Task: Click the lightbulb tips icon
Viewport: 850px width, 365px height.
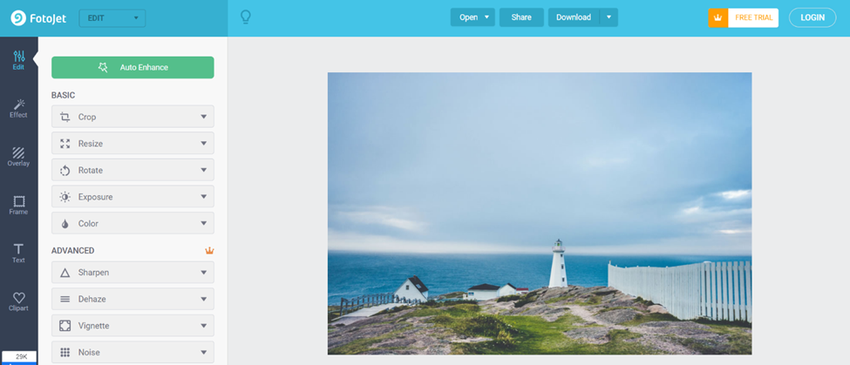Action: point(246,17)
